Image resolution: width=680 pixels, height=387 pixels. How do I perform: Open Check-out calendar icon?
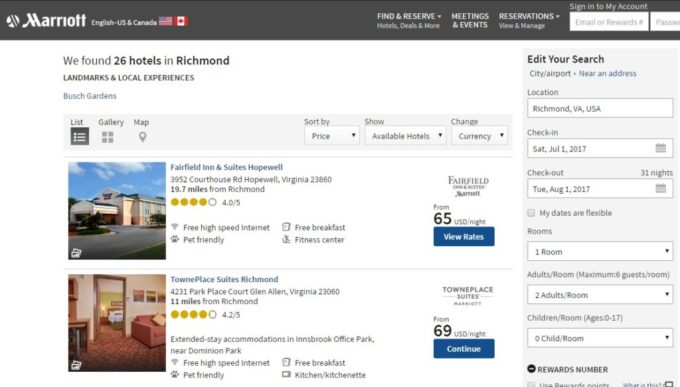click(660, 188)
